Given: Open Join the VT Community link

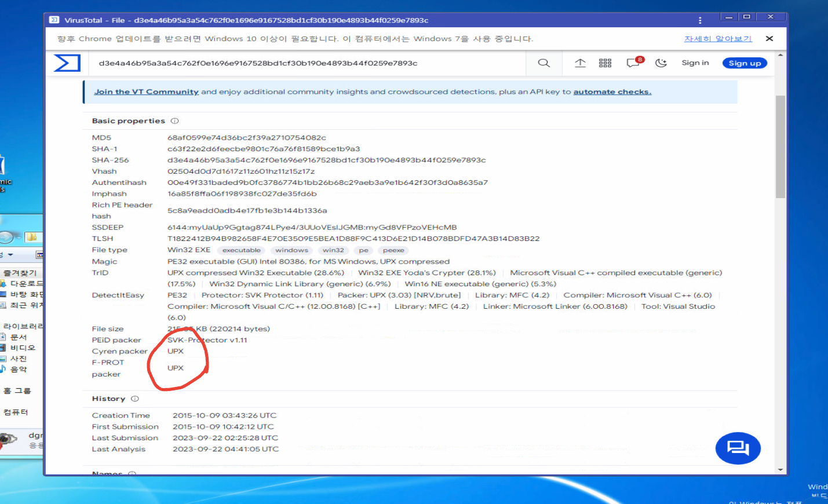Looking at the screenshot, I should 147,92.
